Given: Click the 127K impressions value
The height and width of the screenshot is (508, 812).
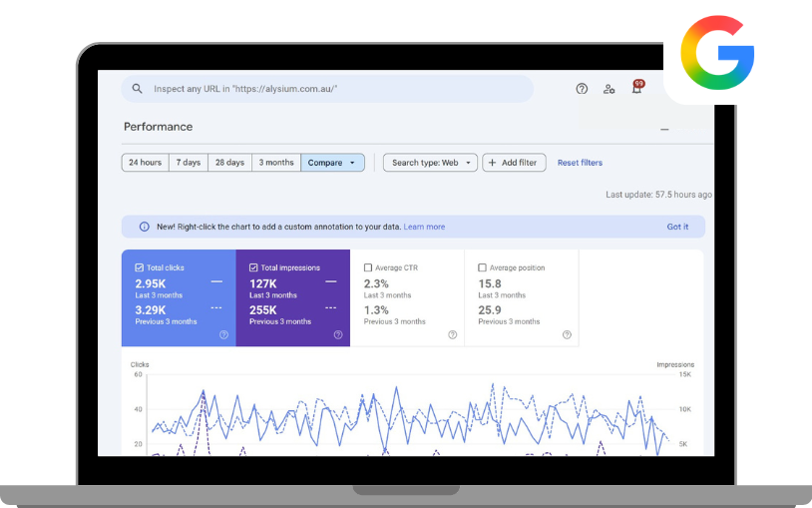Looking at the screenshot, I should 263,283.
